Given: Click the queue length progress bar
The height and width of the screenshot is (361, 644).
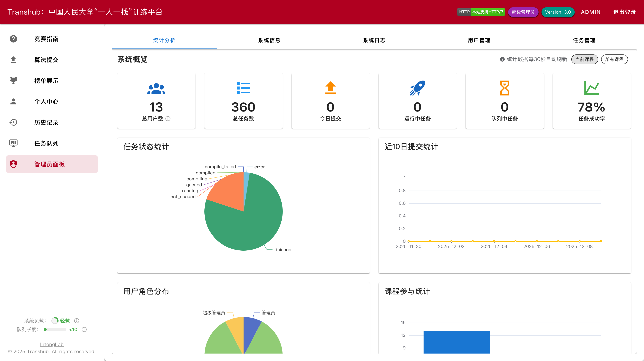Looking at the screenshot, I should click(x=55, y=329).
